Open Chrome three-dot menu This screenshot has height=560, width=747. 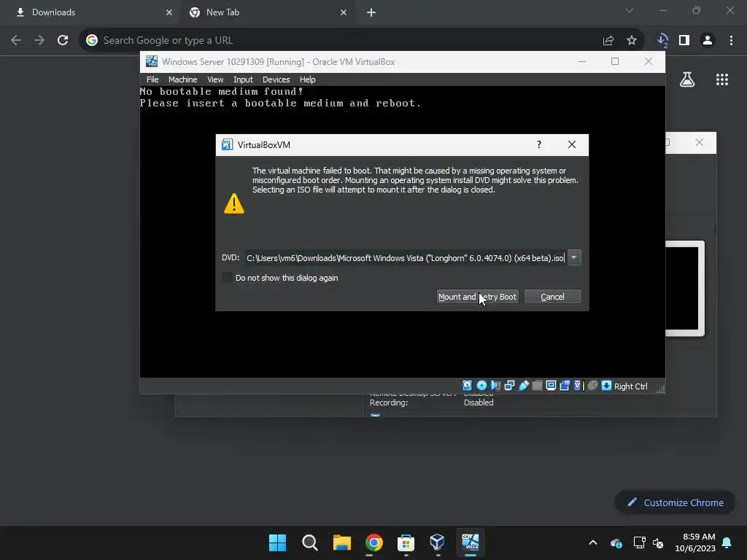tap(731, 41)
